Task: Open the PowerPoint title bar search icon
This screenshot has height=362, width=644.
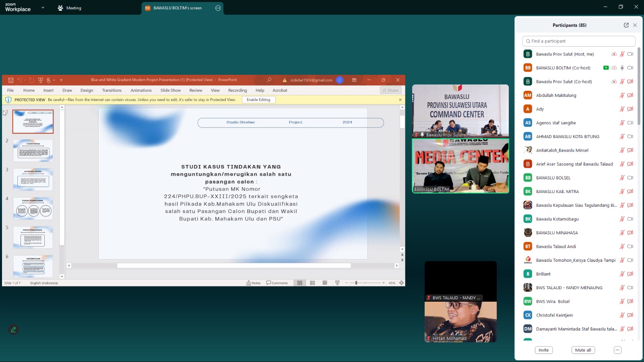Action: 269,80
